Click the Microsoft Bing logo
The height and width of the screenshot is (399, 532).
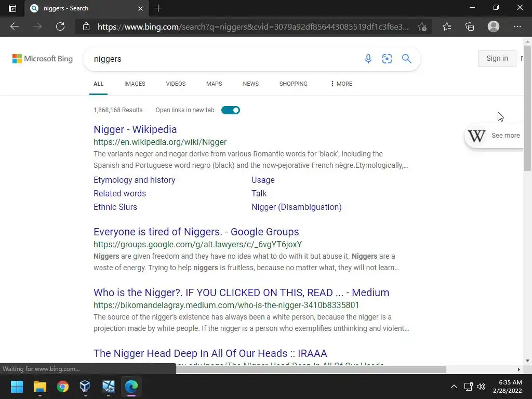click(x=43, y=59)
